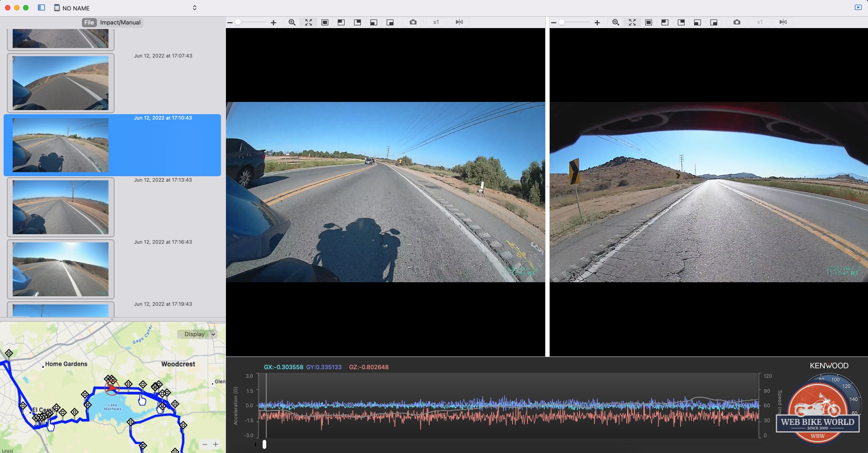Click the red current-position arrow on map
Image resolution: width=868 pixels, height=453 pixels.
click(112, 388)
